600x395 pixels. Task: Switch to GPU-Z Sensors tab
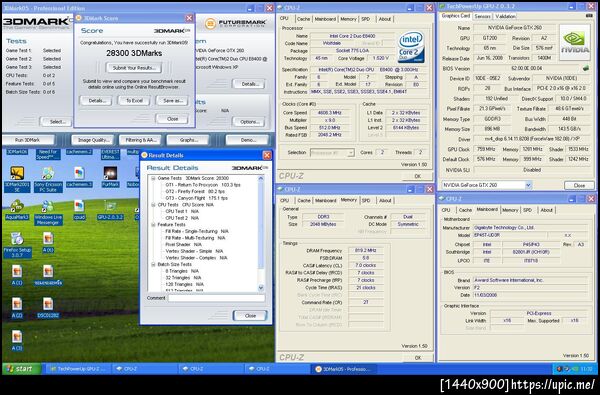[482, 16]
